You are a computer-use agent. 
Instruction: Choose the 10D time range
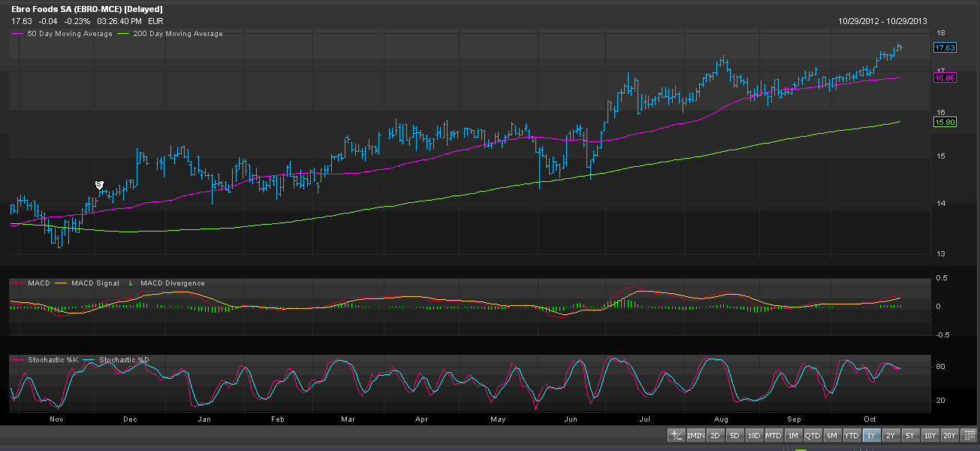coord(754,435)
